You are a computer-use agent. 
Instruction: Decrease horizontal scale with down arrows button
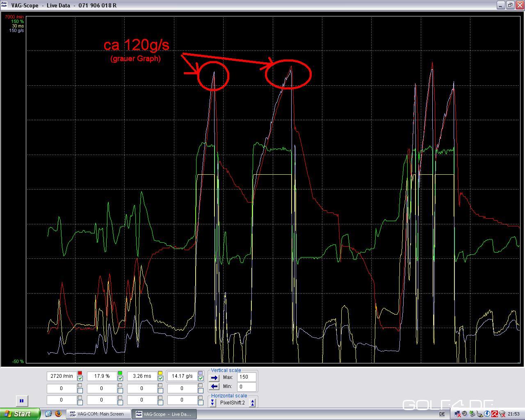[212, 403]
